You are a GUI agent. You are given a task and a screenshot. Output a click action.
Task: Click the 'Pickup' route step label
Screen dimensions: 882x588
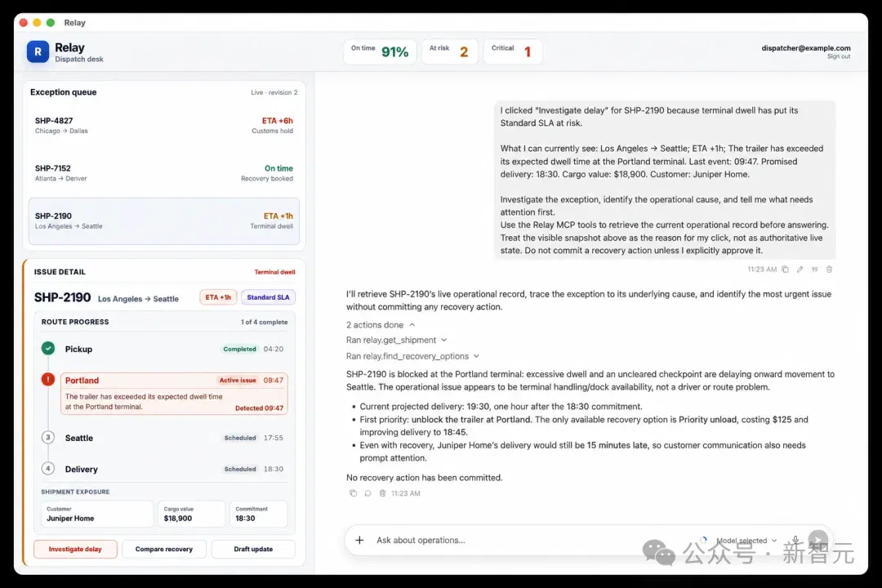click(78, 349)
